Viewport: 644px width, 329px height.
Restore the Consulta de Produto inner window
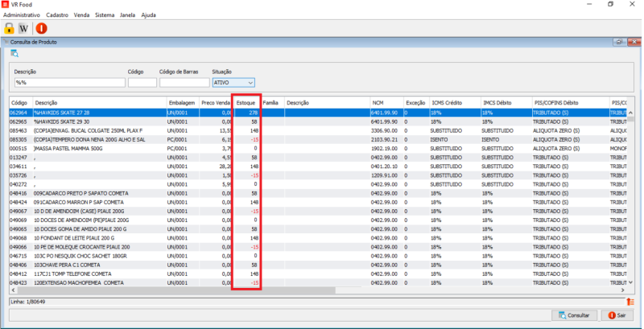coord(618,42)
